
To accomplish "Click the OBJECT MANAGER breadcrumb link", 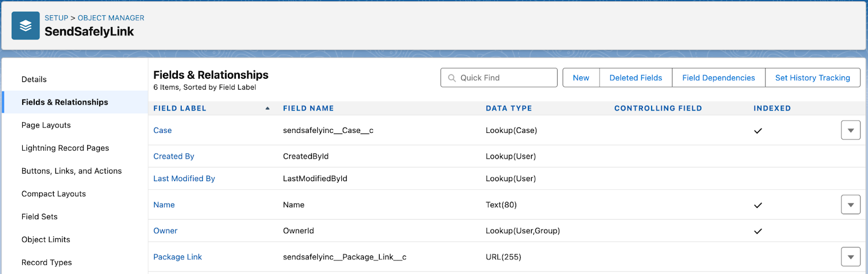I will pos(111,18).
